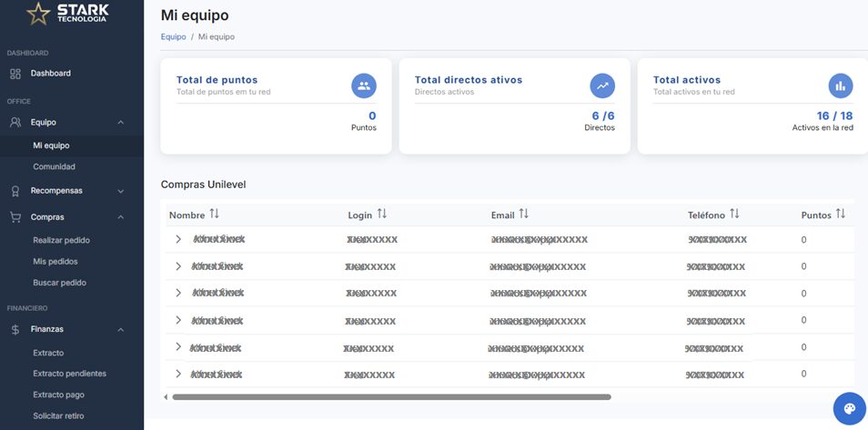Sort table by Teléfono column arrows
The image size is (868, 430).
coord(734,214)
